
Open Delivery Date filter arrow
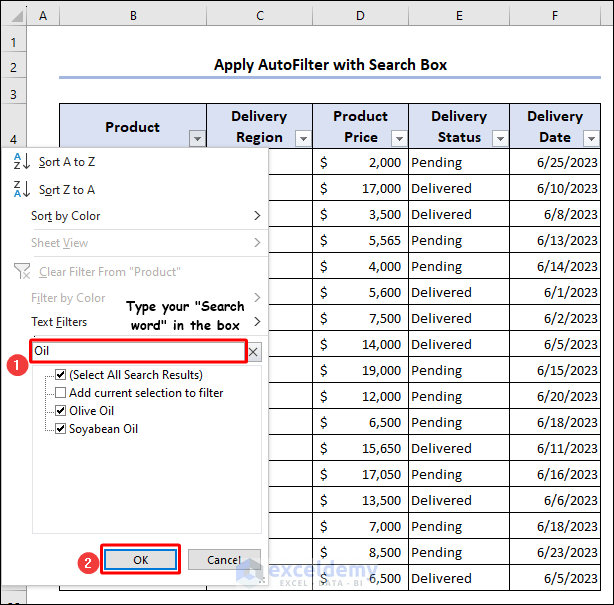tap(590, 139)
